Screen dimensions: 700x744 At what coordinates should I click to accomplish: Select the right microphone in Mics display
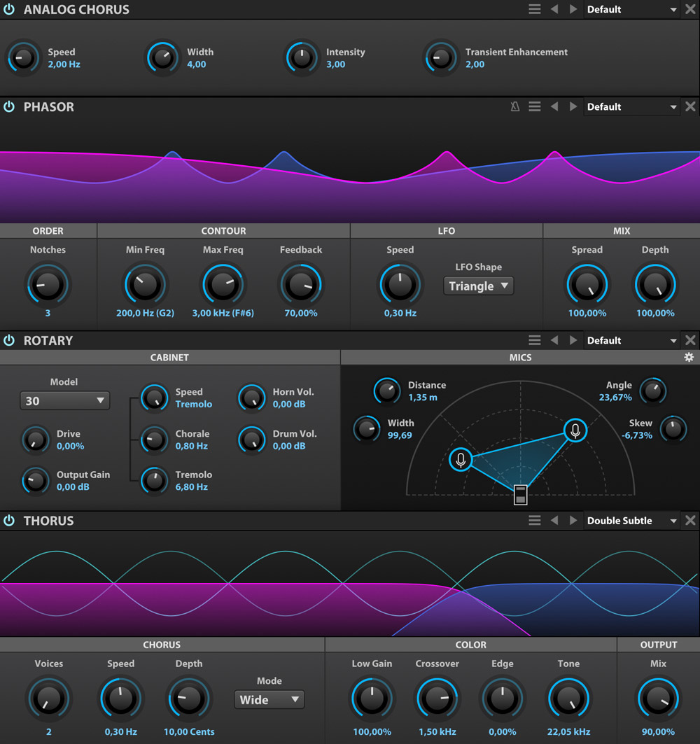tap(575, 430)
